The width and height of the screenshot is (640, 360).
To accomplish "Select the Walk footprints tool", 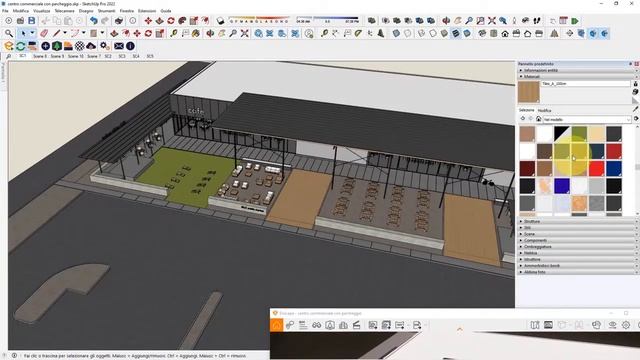I will coord(537,20).
